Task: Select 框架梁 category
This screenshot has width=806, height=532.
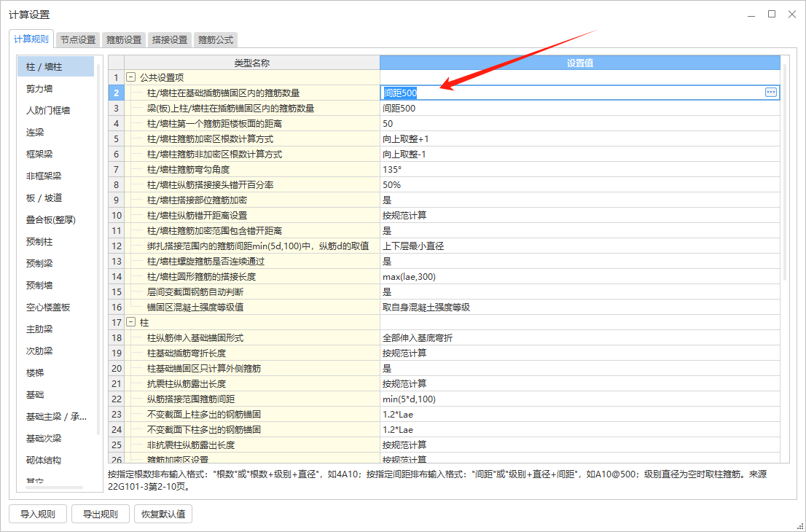Action: [56, 154]
